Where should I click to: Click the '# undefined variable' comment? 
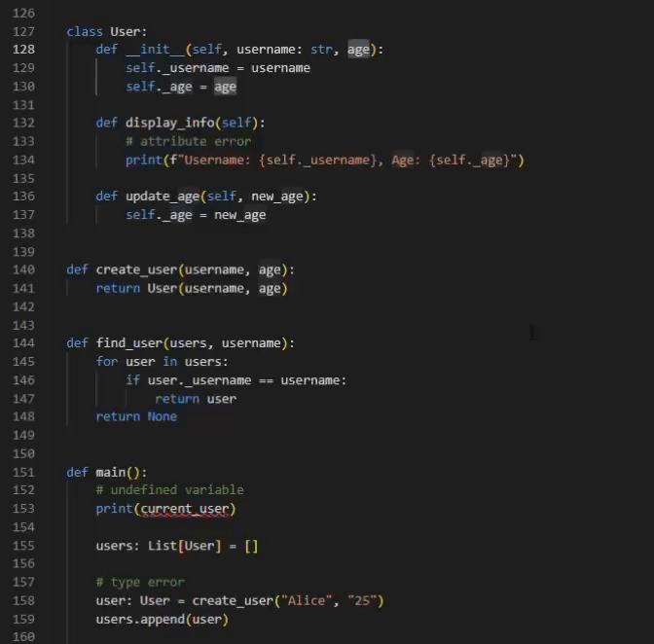[169, 489]
